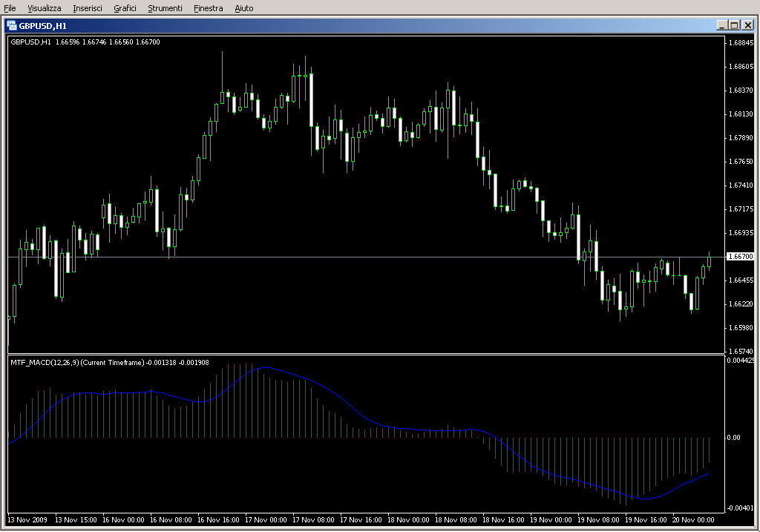The image size is (760, 532).
Task: Click time axis label 17 Nov 16:00
Action: click(361, 520)
